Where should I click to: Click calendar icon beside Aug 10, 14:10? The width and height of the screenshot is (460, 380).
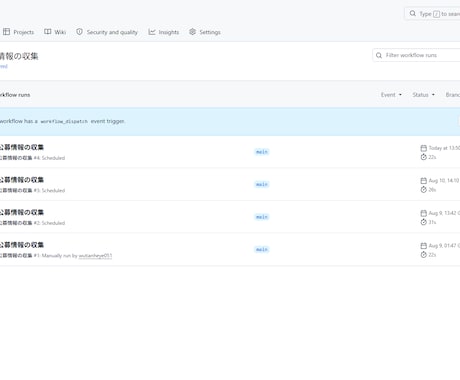point(423,180)
